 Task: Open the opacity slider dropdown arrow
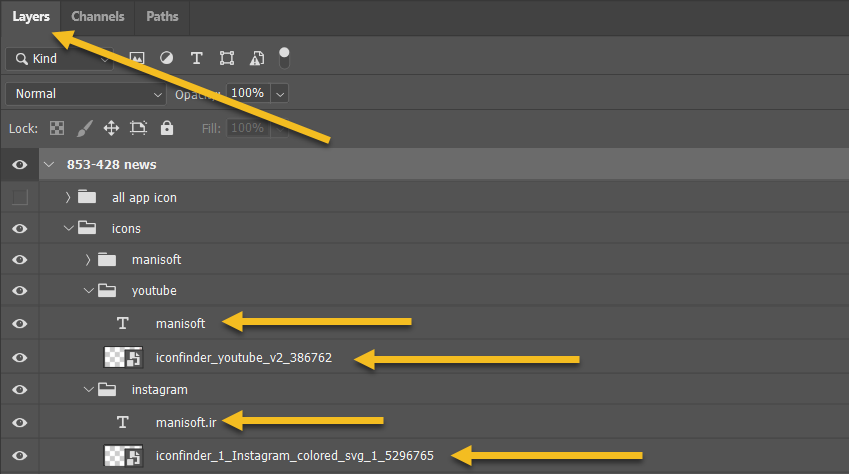280,94
